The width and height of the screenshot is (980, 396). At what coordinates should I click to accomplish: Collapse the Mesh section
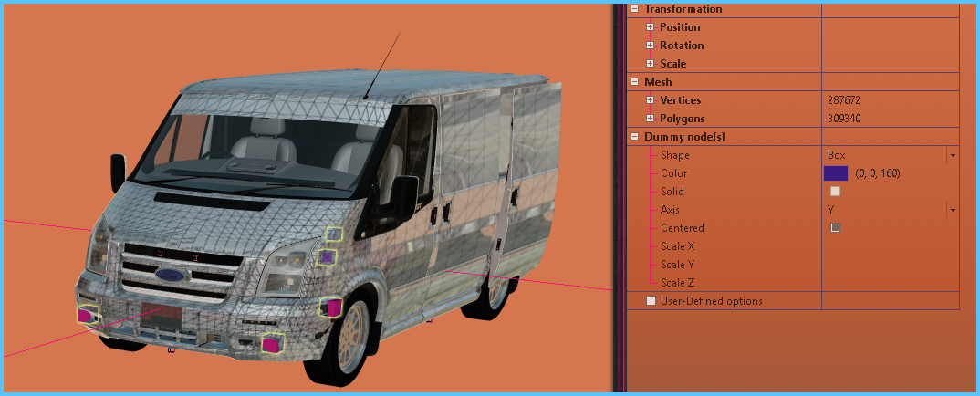634,82
